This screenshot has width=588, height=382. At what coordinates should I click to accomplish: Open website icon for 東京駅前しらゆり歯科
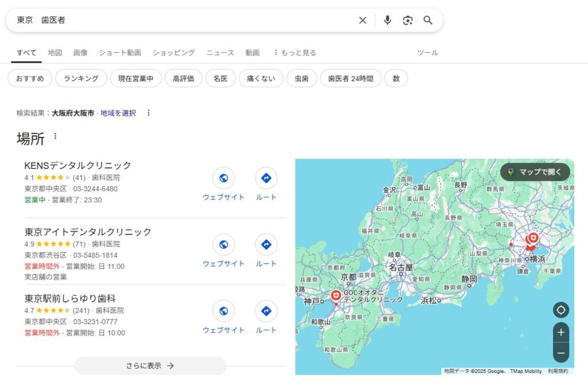(x=223, y=311)
